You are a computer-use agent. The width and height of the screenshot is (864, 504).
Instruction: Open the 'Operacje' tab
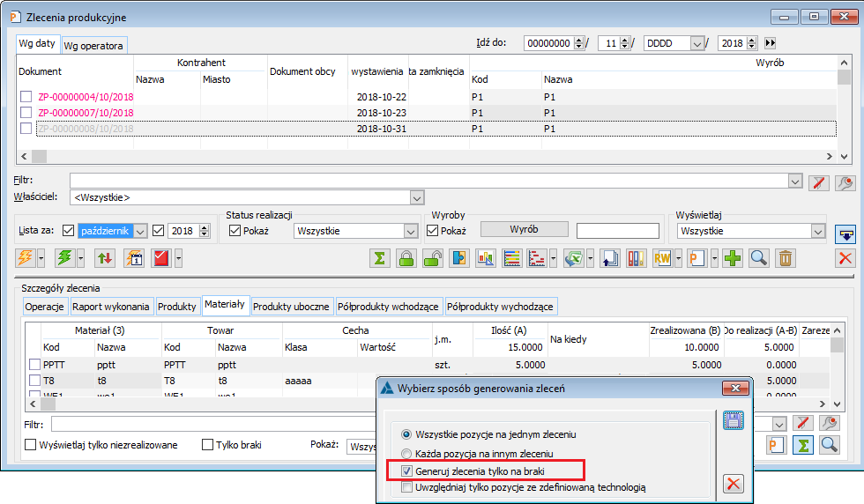coord(45,307)
